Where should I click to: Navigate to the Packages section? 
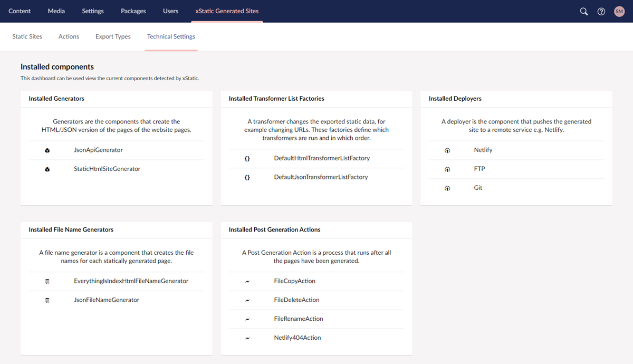tap(133, 11)
